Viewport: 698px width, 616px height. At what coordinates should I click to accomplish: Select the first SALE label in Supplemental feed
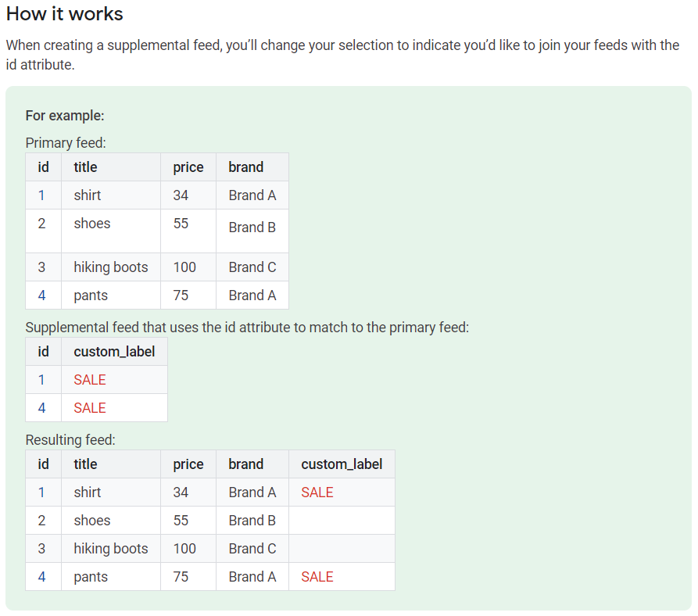89,379
